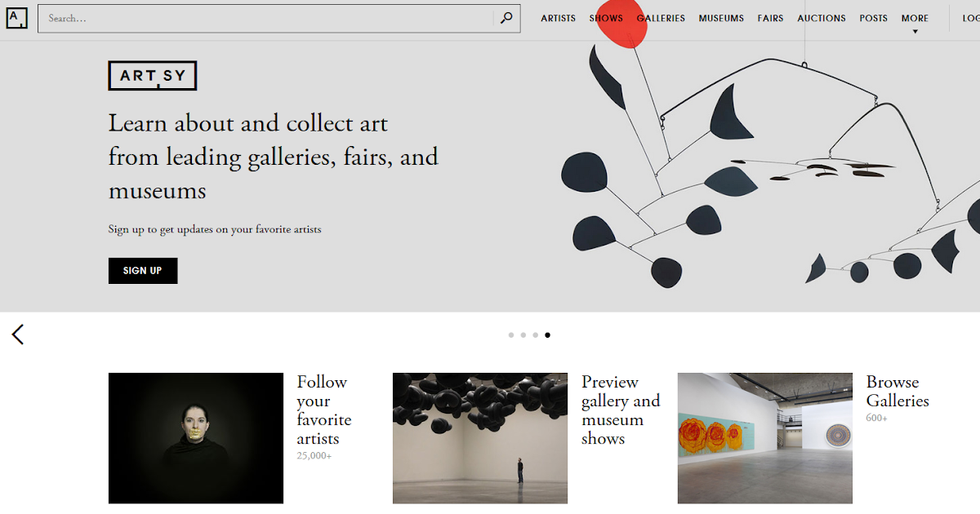980x514 pixels.
Task: Click the SIGN UP button
Action: 143,270
